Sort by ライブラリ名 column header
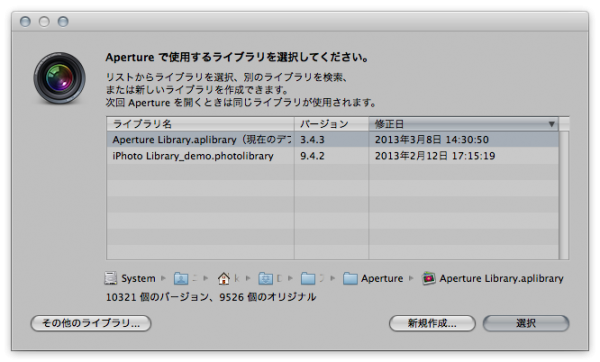Screen dimensions: 600x362 tap(200, 124)
